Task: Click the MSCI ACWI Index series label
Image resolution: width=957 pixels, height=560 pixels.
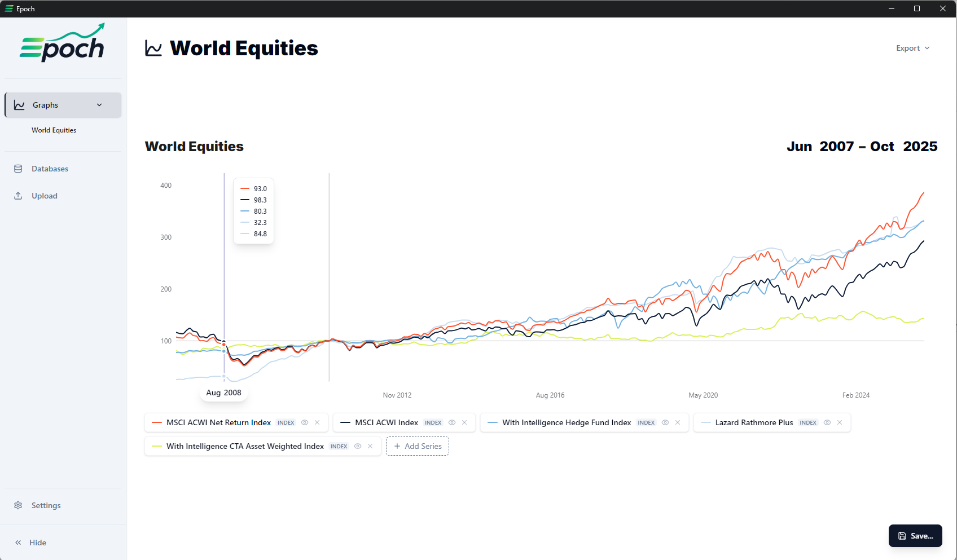Action: (x=387, y=422)
